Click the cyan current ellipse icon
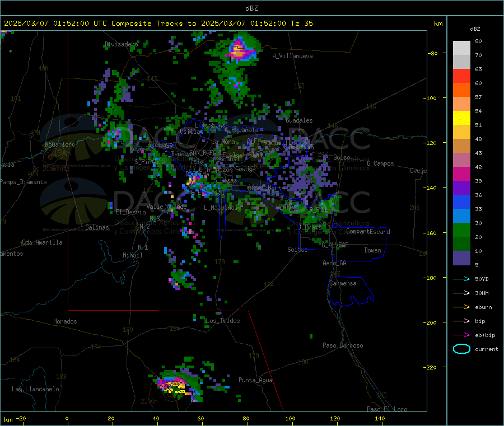 pyautogui.click(x=461, y=349)
